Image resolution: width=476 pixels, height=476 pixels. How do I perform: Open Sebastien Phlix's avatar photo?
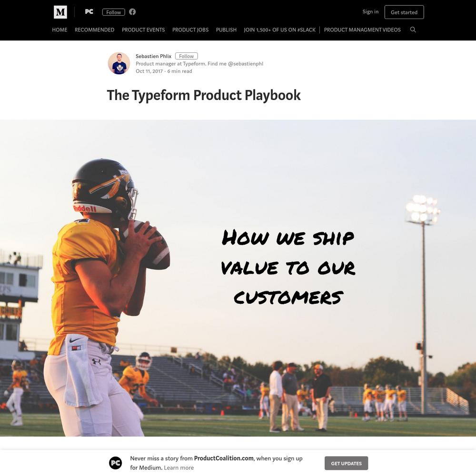[119, 63]
